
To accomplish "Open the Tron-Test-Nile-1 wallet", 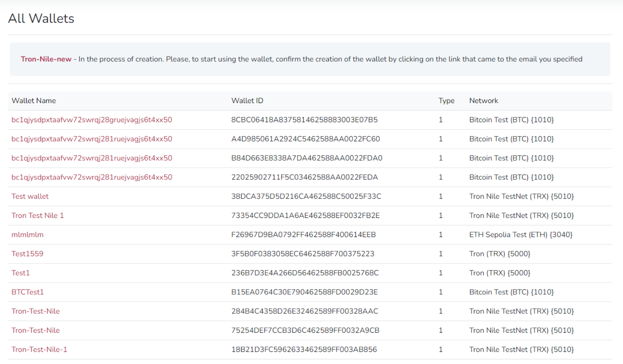I will click(39, 350).
